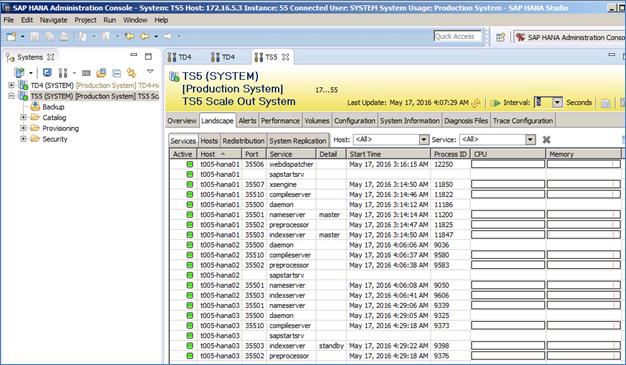The image size is (626, 365).
Task: Click the Last Edit Location arrow icon
Action: click(x=129, y=36)
